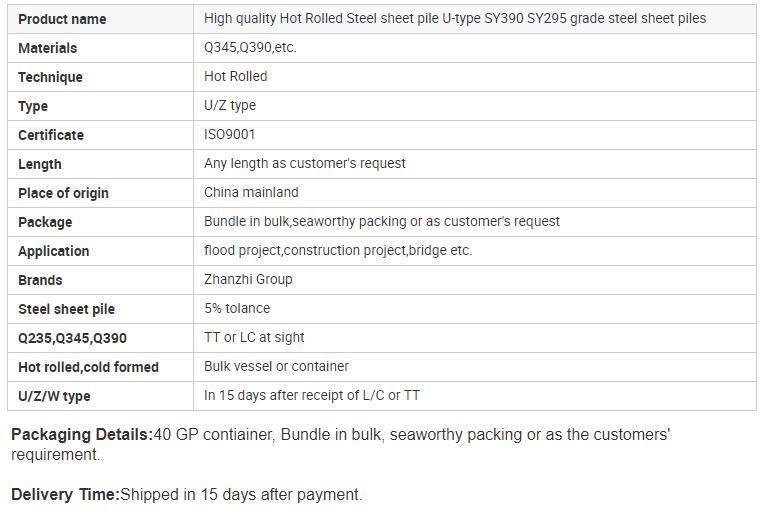This screenshot has width=767, height=515.
Task: Click the flood project application text
Action: click(338, 250)
